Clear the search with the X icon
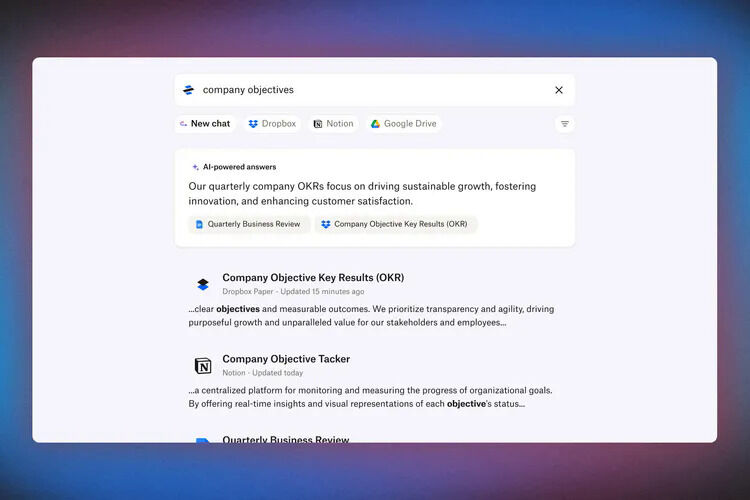This screenshot has height=500, width=750. [559, 90]
